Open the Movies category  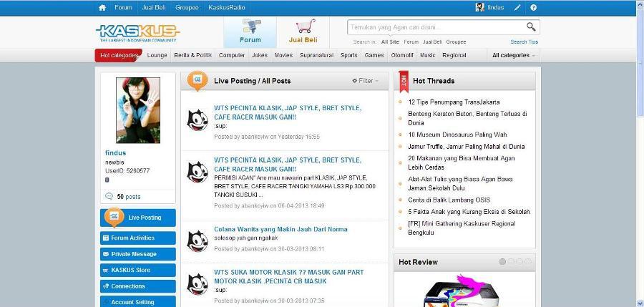[283, 55]
